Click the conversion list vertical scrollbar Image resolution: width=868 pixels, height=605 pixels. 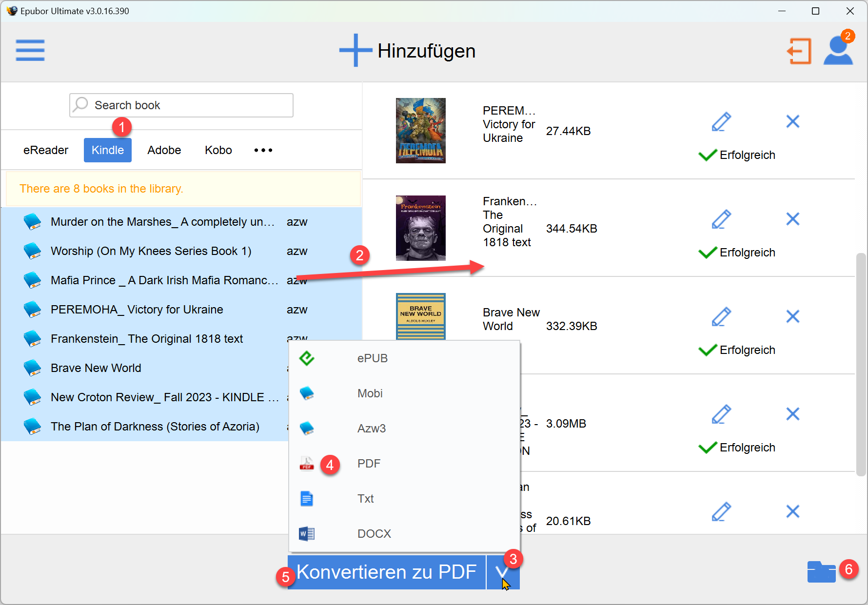(862, 364)
